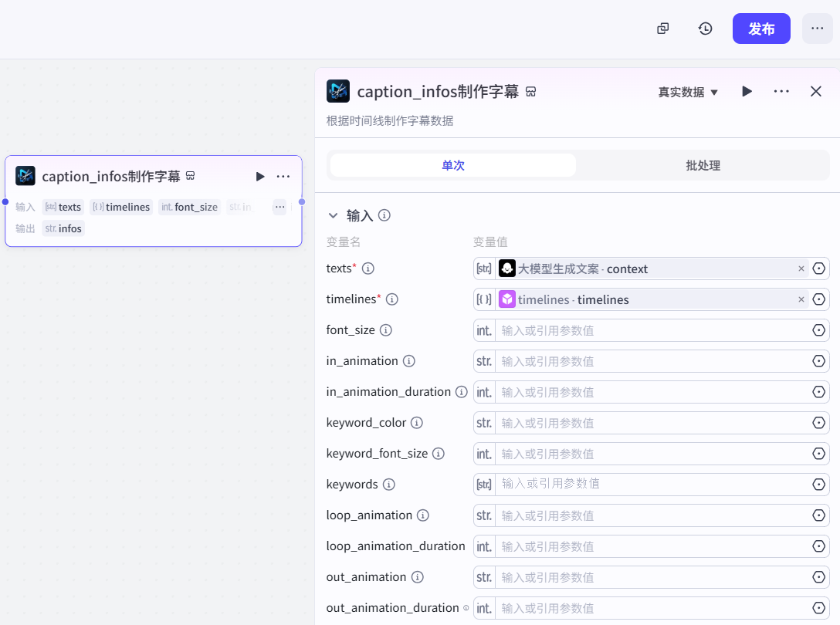
Task: Click info icon beside in_animation
Action: pos(409,361)
